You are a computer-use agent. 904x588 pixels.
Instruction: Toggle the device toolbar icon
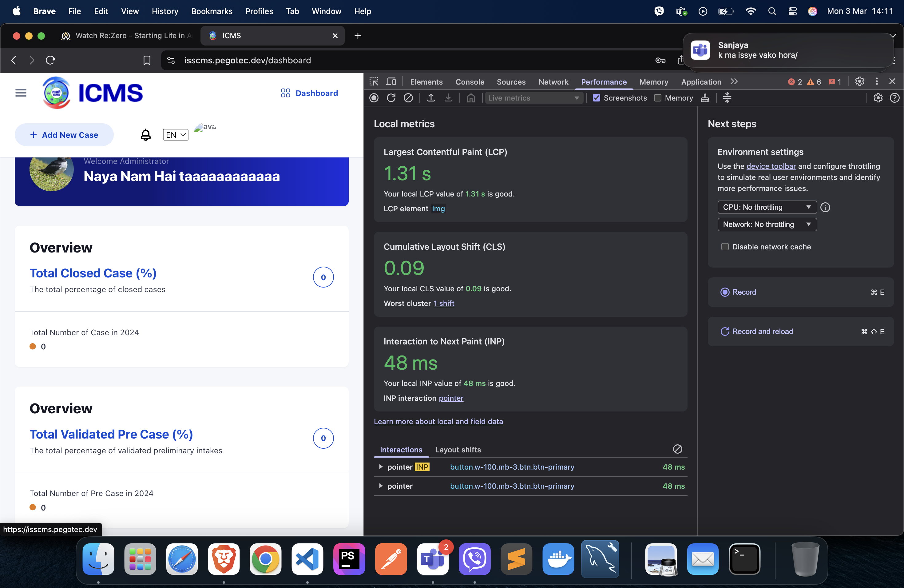click(x=391, y=82)
